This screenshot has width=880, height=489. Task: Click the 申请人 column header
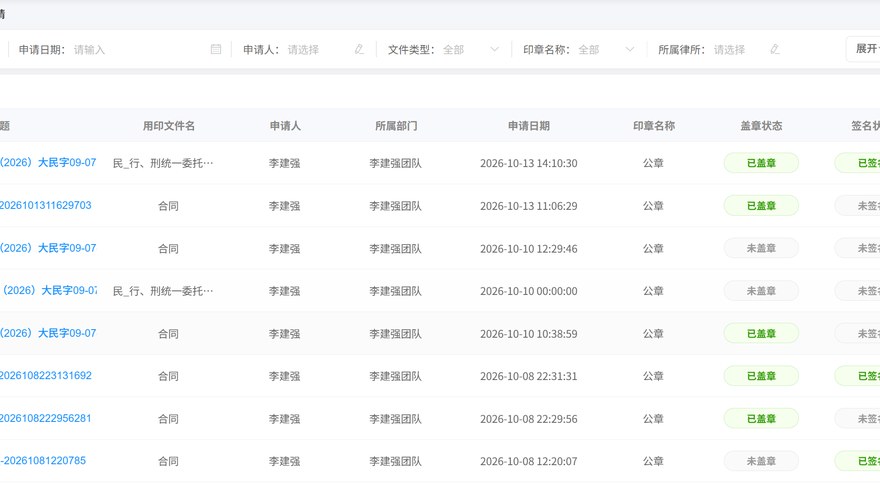tap(285, 126)
